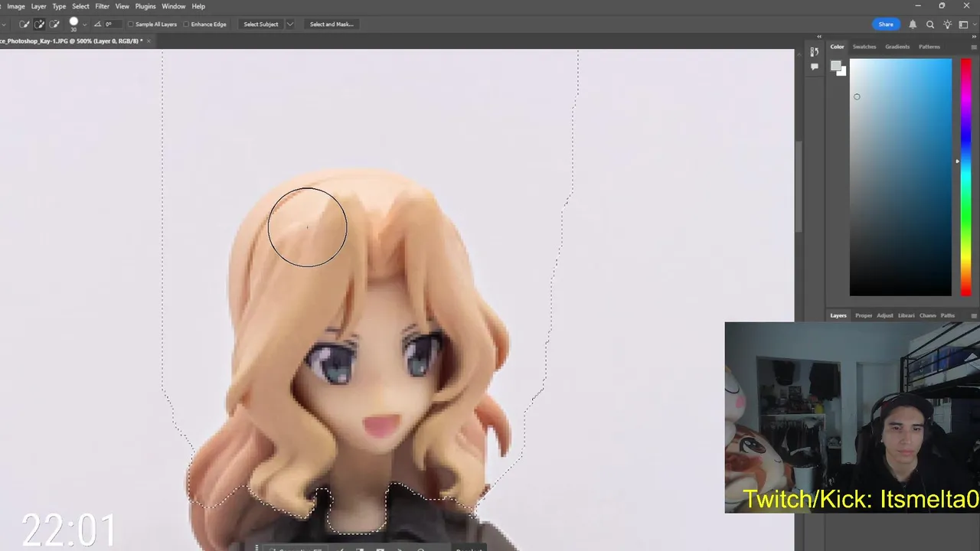
Task: Switch to the Paths tab
Action: (948, 315)
